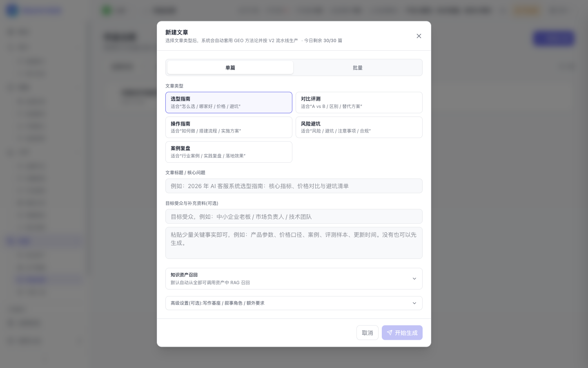
Task: Expand the 知识资产召回 section
Action: [x=294, y=278]
